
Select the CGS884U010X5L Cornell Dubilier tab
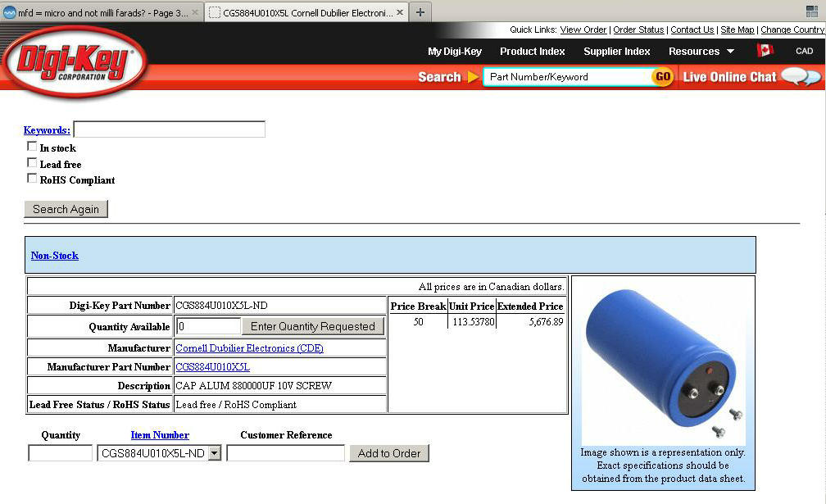pos(307,12)
